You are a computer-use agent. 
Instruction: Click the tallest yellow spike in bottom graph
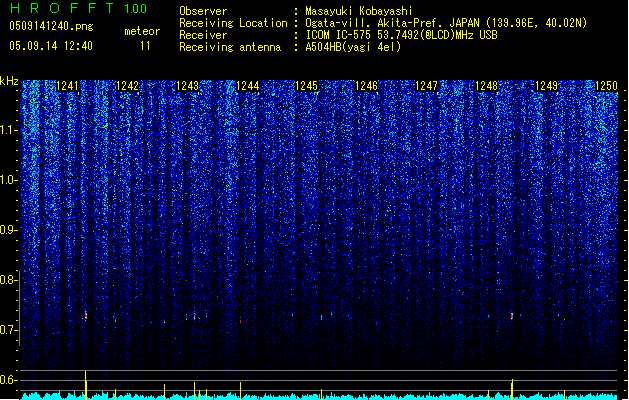point(85,385)
